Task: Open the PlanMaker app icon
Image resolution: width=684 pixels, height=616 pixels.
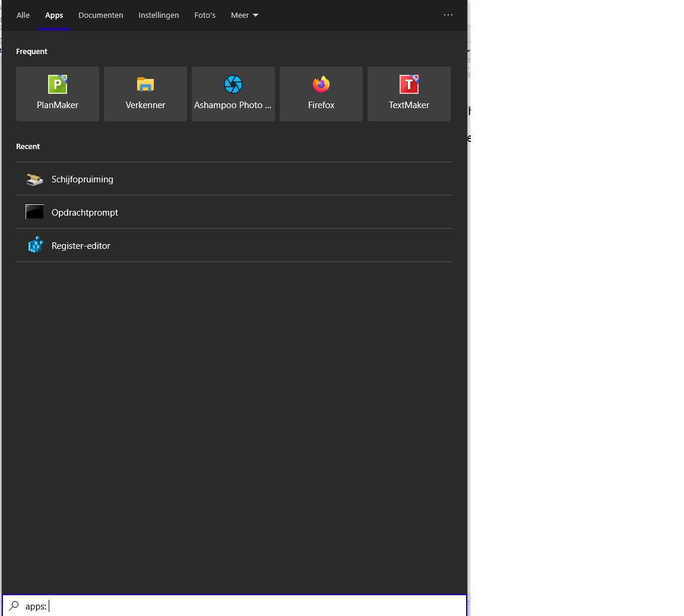Action: tap(58, 84)
